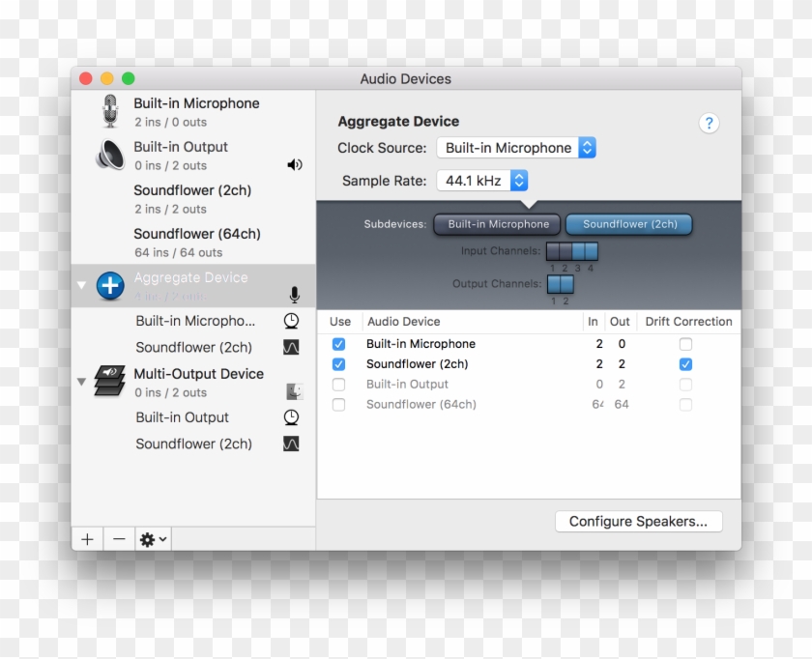Uncheck Use for Built-in Microphone
This screenshot has height=659, width=812.
point(338,344)
